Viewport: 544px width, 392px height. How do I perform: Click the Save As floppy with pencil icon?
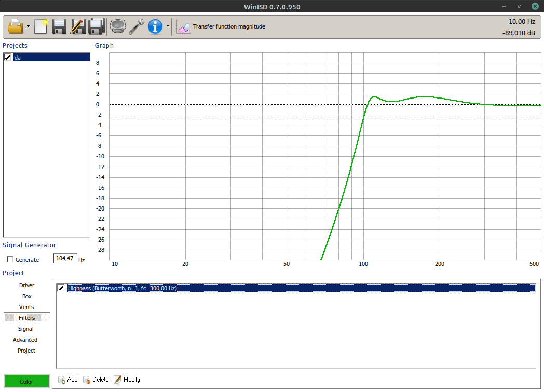(78, 26)
